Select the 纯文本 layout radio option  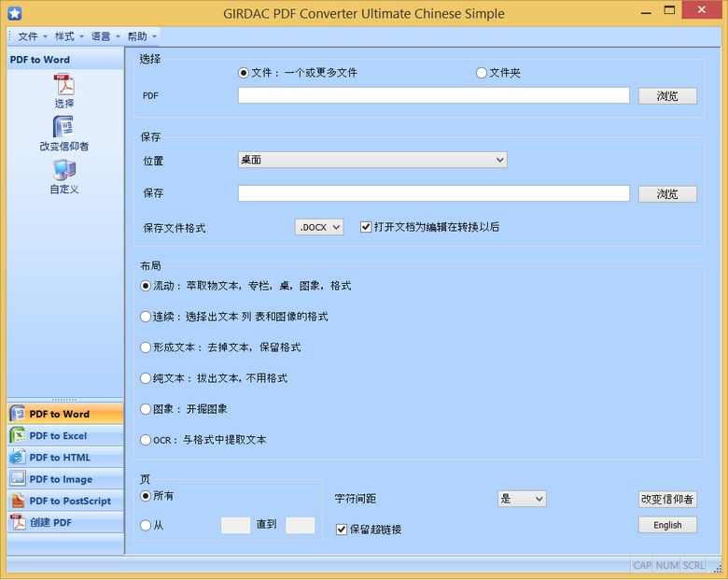(x=214, y=378)
